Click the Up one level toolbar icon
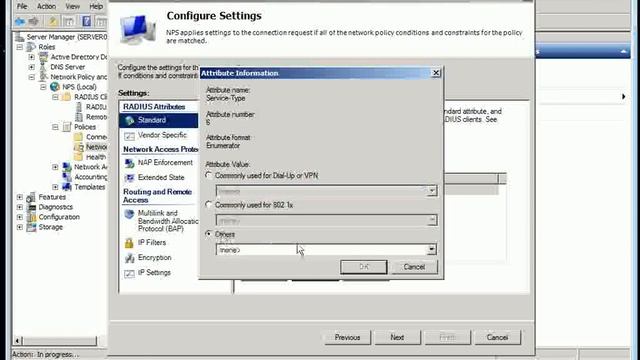The image size is (640, 360). [52, 21]
